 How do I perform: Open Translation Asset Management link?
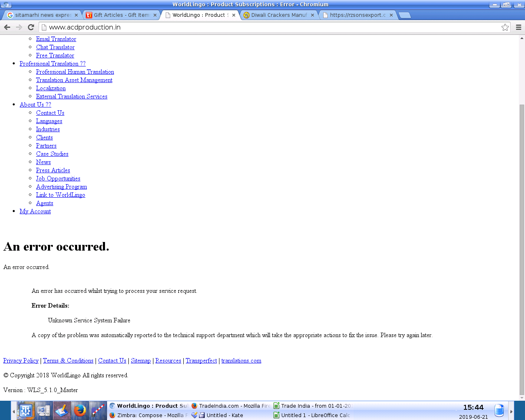click(x=74, y=80)
